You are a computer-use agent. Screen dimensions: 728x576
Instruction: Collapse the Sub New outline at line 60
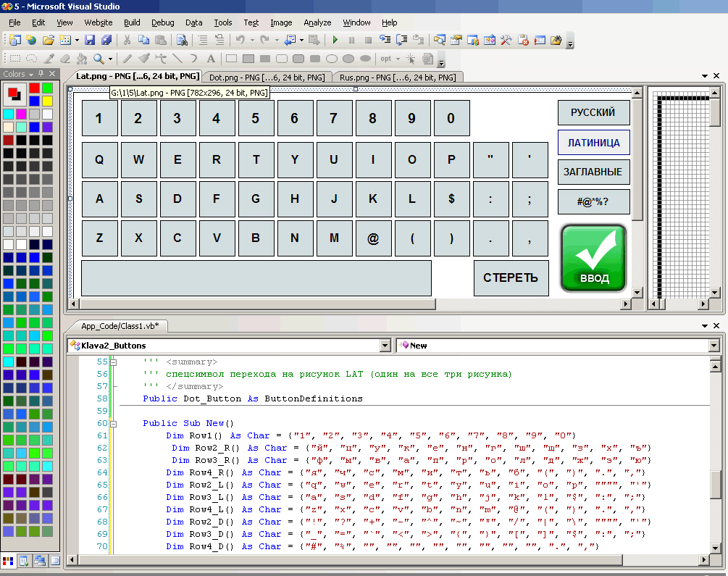coord(113,423)
